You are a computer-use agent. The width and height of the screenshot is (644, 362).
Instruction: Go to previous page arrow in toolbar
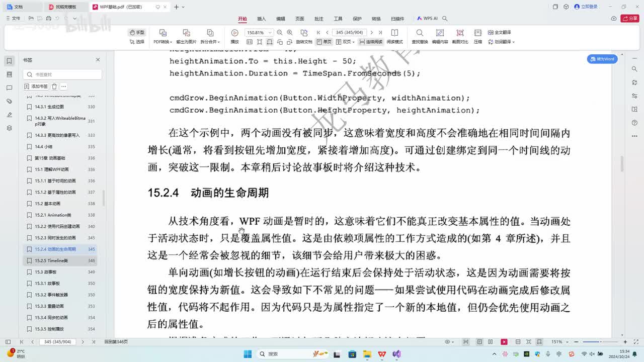tap(328, 32)
